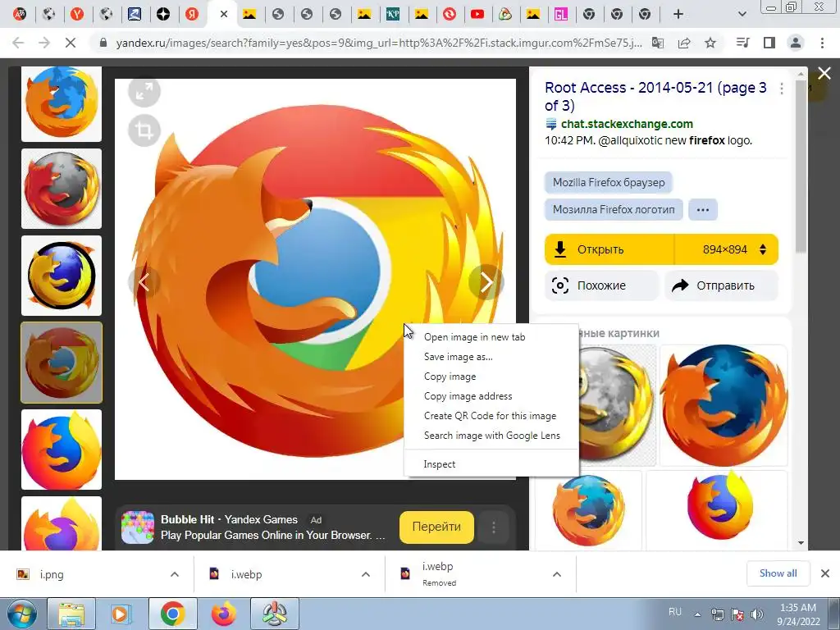
Task: Click Show all downloads button
Action: [778, 573]
